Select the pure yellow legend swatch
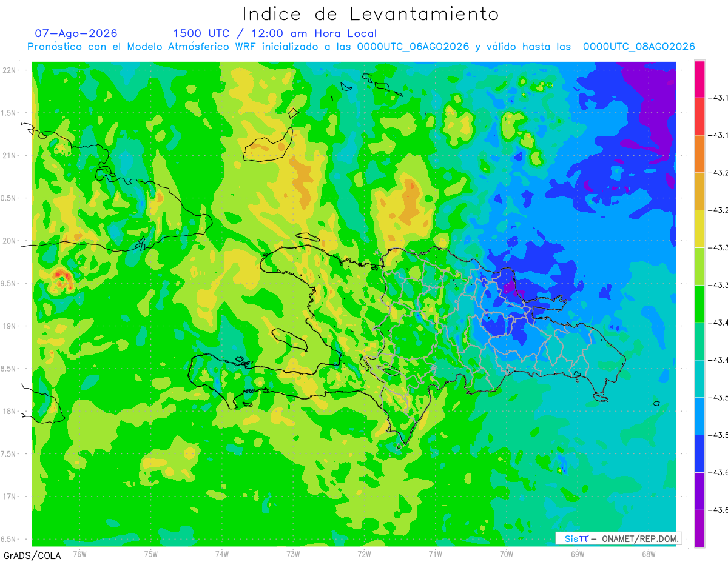 click(x=699, y=229)
